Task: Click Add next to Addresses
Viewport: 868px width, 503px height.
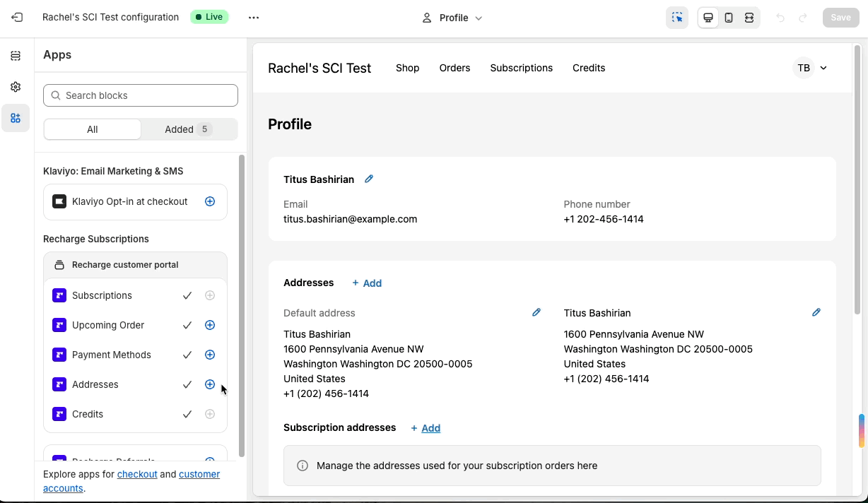Action: [x=367, y=283]
